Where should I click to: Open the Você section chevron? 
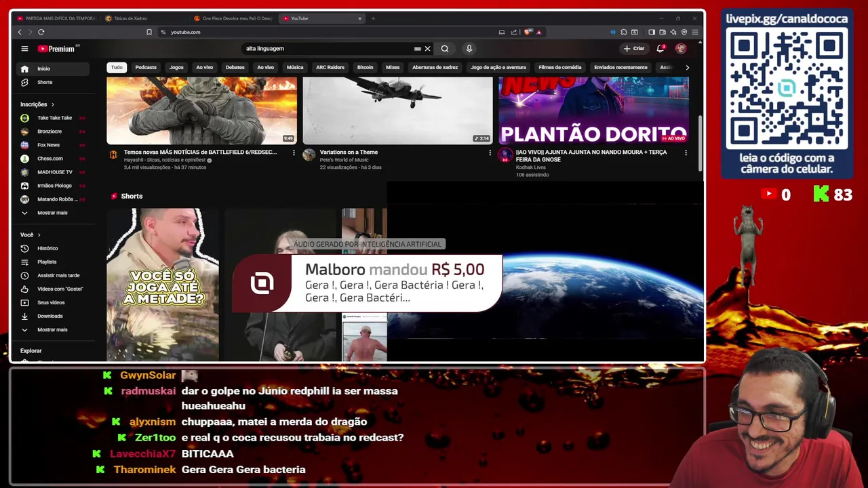pyautogui.click(x=39, y=235)
